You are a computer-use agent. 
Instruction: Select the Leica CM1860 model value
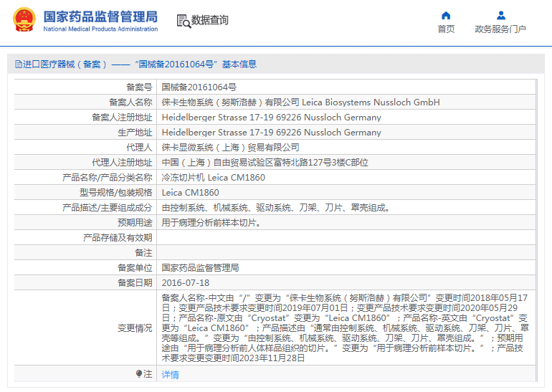pos(191,193)
